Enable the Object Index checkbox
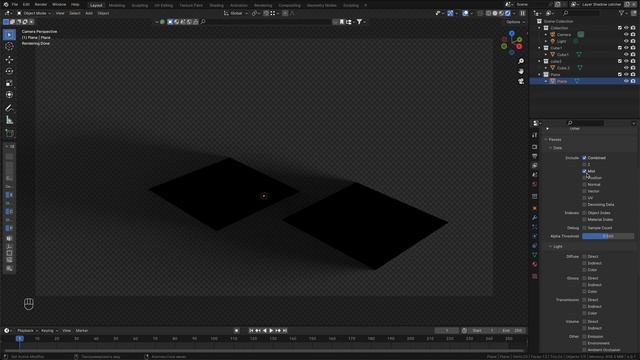Screen dimensions: 640x360 pos(584,213)
